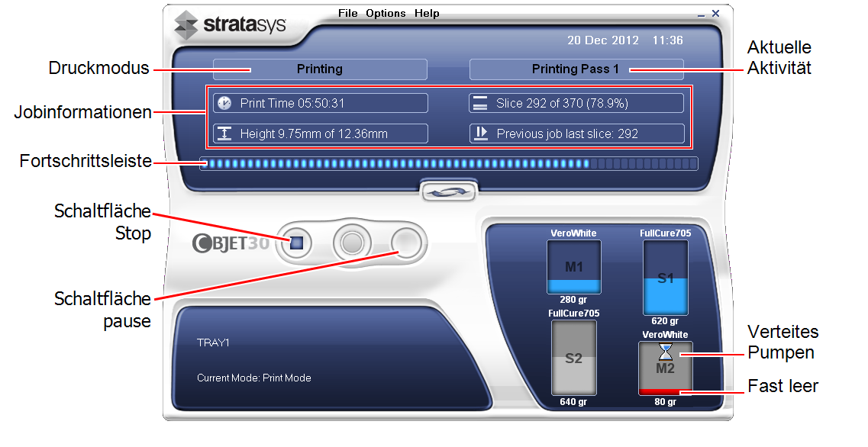Click the Printing mode field
The width and height of the screenshot is (868, 447).
[320, 69]
